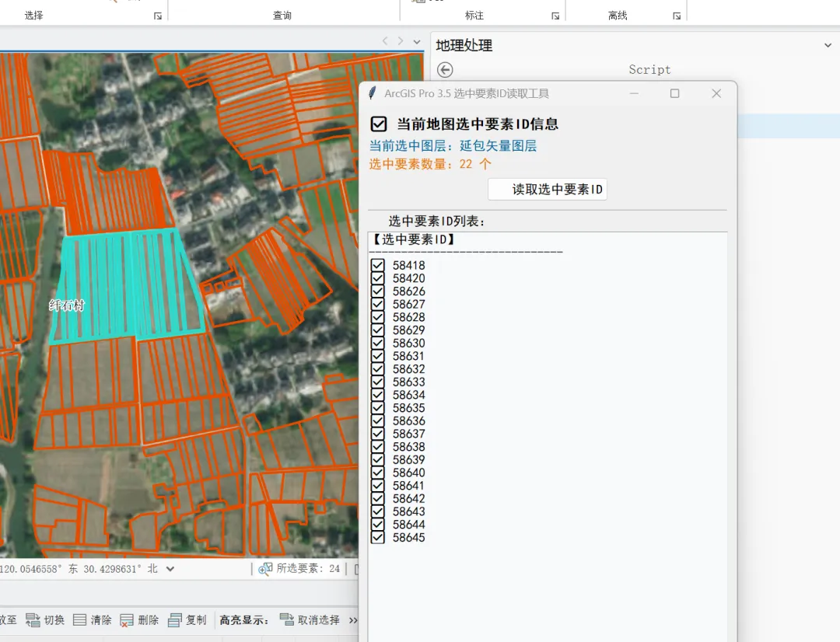Image resolution: width=840 pixels, height=642 pixels.
Task: Click ID value 58644 in the list
Action: click(x=409, y=524)
